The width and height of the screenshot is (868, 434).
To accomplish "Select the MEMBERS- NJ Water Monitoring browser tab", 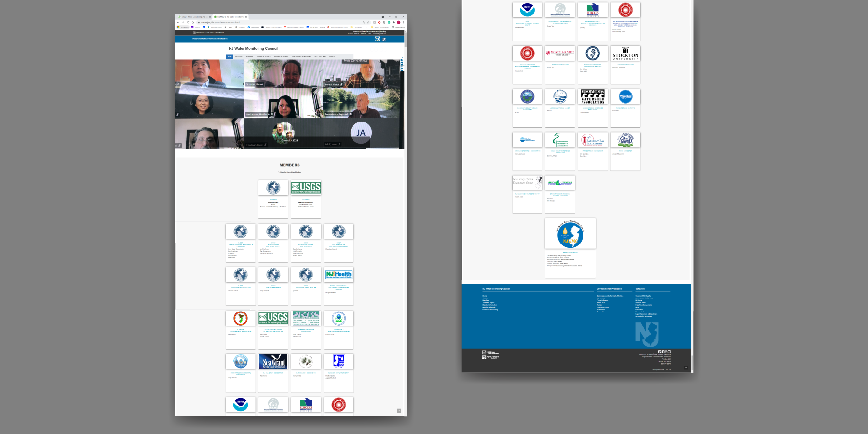I will tap(230, 17).
